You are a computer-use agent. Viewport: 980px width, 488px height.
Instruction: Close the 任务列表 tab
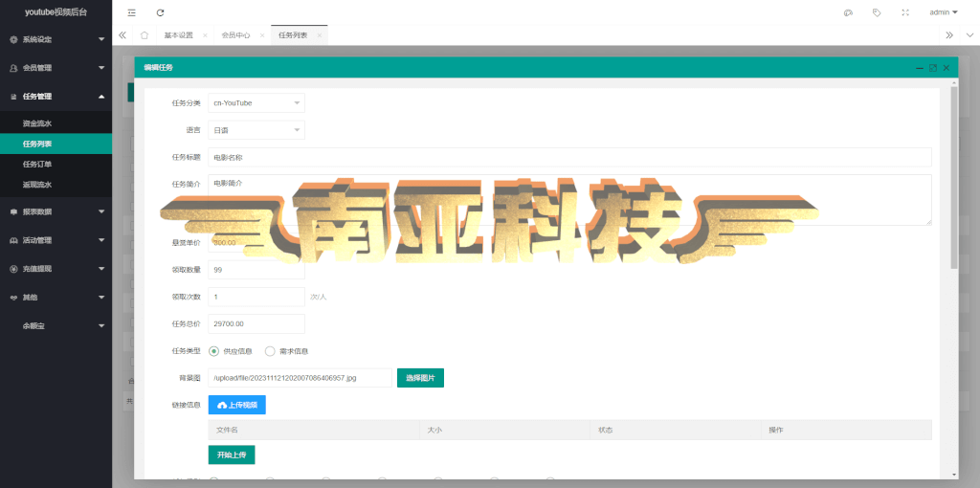[x=320, y=35]
